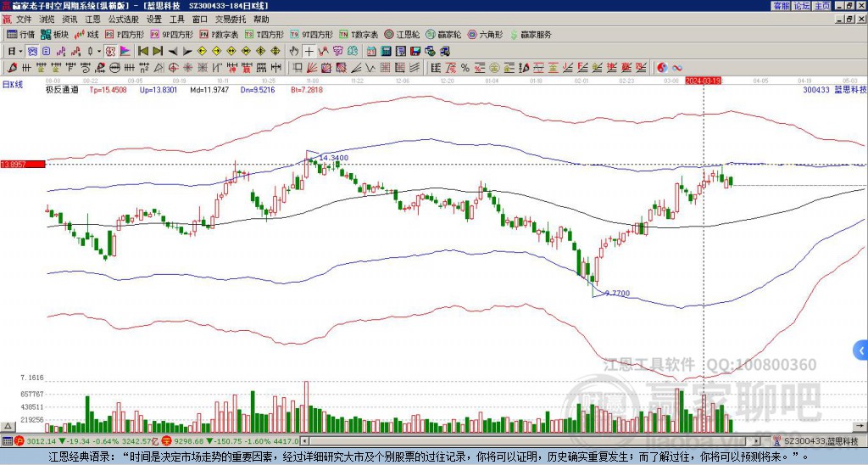This screenshot has height=465, width=868.
Task: Expand the volume panel triangle button
Action: click(8, 427)
